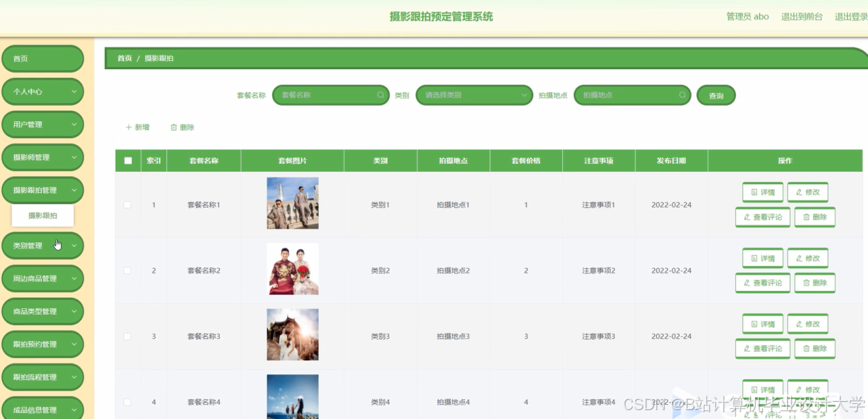This screenshot has height=419, width=868.
Task: Click 摄影跟拍 in breadcrumb
Action: (x=159, y=58)
